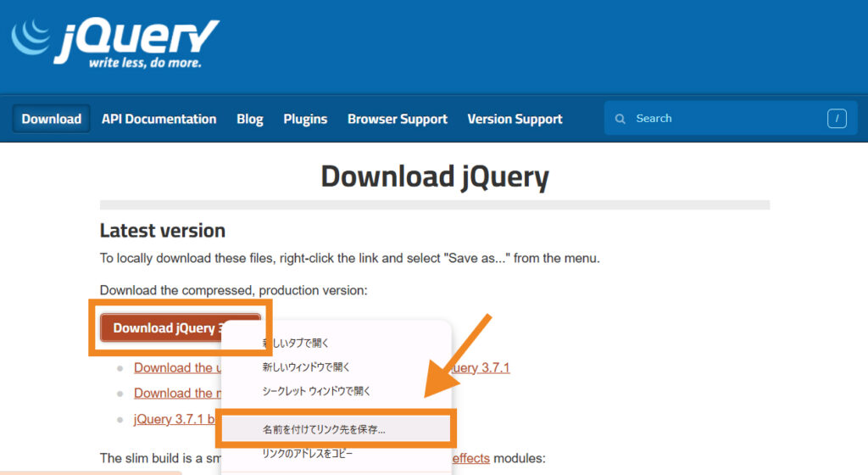
Task: Go to API Documentation in the nav bar
Action: click(159, 119)
